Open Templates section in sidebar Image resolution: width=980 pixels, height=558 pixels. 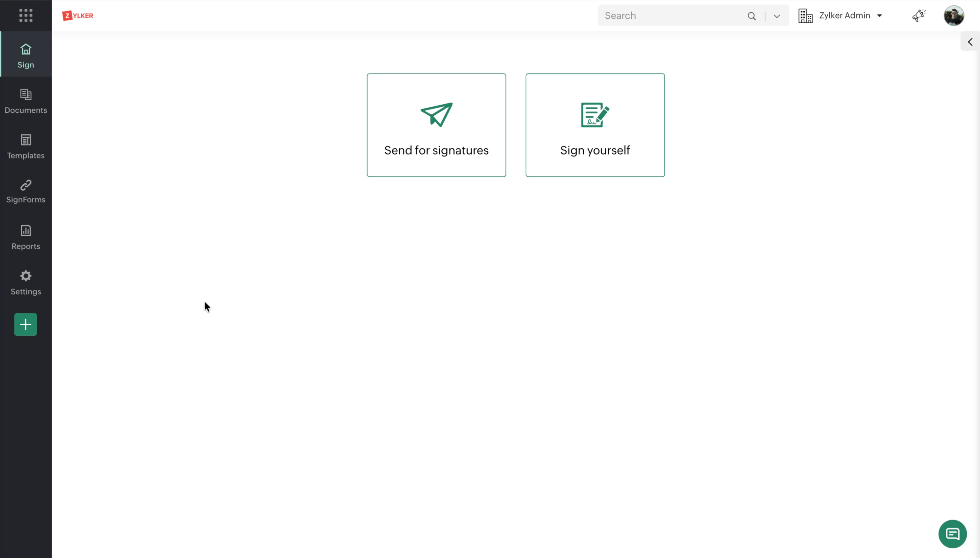(26, 147)
